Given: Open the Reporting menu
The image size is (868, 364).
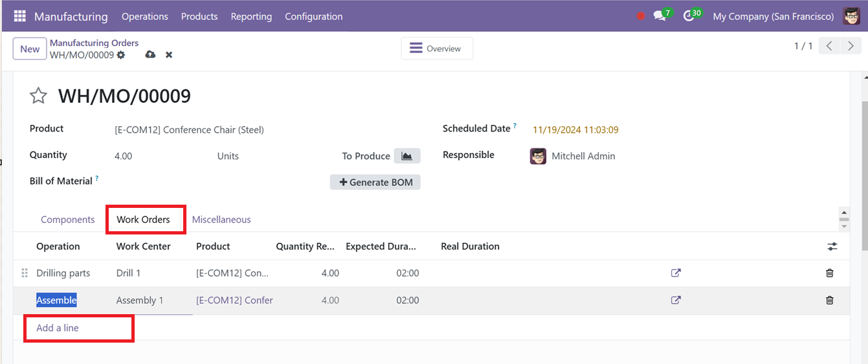Looking at the screenshot, I should coord(251,16).
